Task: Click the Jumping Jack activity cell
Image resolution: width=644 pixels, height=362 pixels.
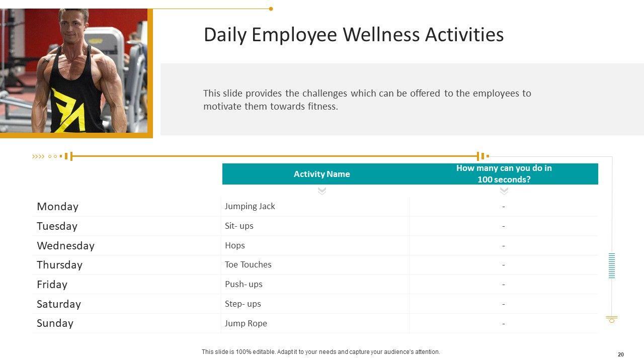Action: point(250,206)
